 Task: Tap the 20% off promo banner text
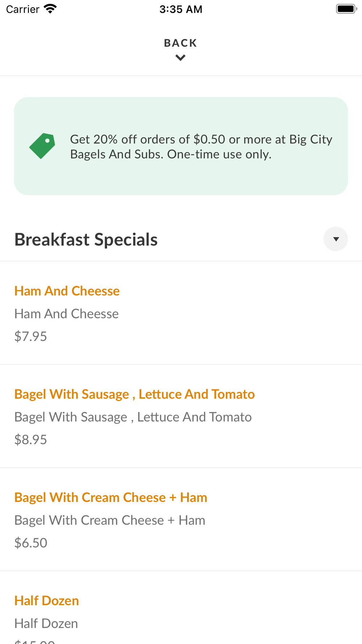coord(201,147)
